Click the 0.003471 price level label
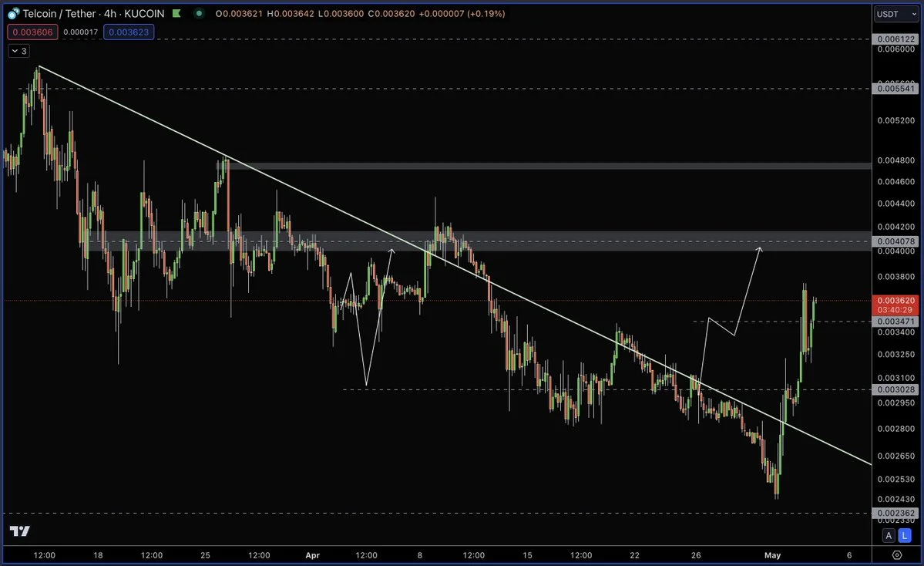Screen dimensions: 924x566 point(895,322)
